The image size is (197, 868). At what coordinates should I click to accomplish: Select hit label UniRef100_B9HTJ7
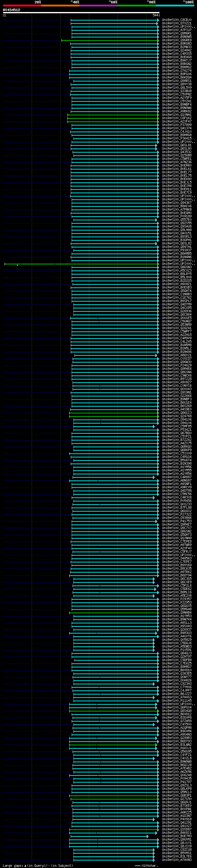pos(176,60)
